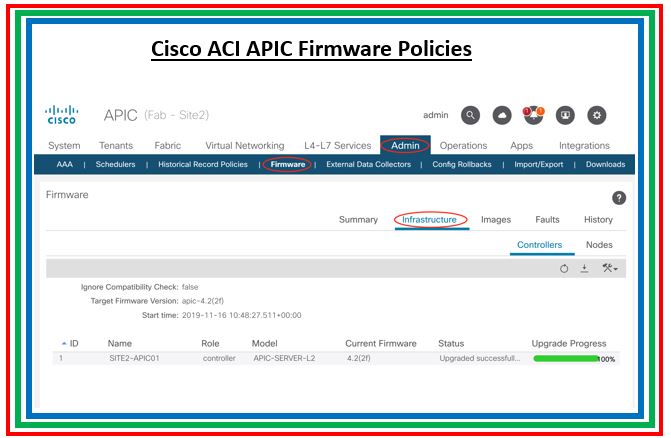The image size is (671, 438).
Task: Click the download icon in toolbar
Action: coord(584,268)
